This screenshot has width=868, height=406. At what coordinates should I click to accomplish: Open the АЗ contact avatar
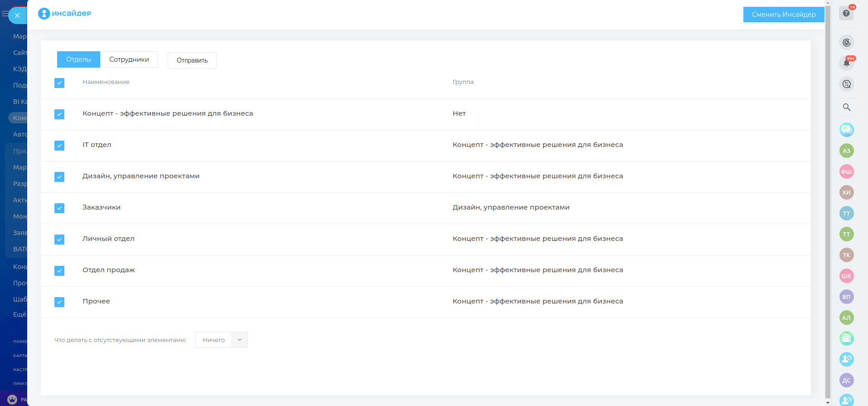pyautogui.click(x=846, y=151)
